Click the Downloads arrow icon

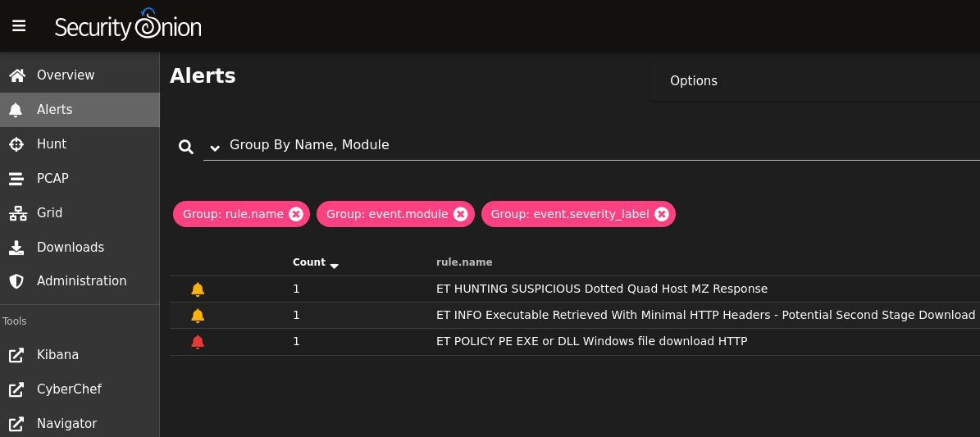(x=16, y=248)
